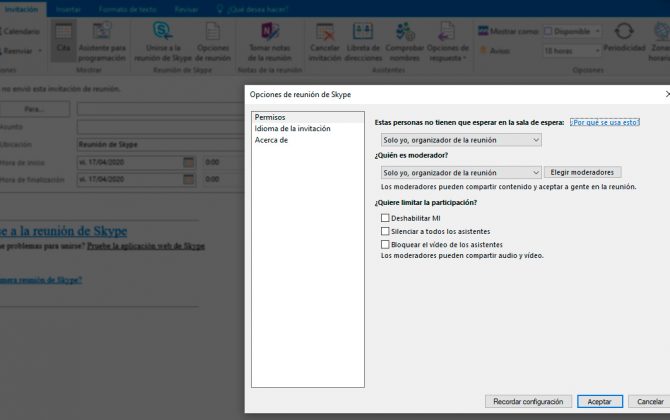
Task: Expand the Aviso 18 horas dropdown
Action: 597,51
